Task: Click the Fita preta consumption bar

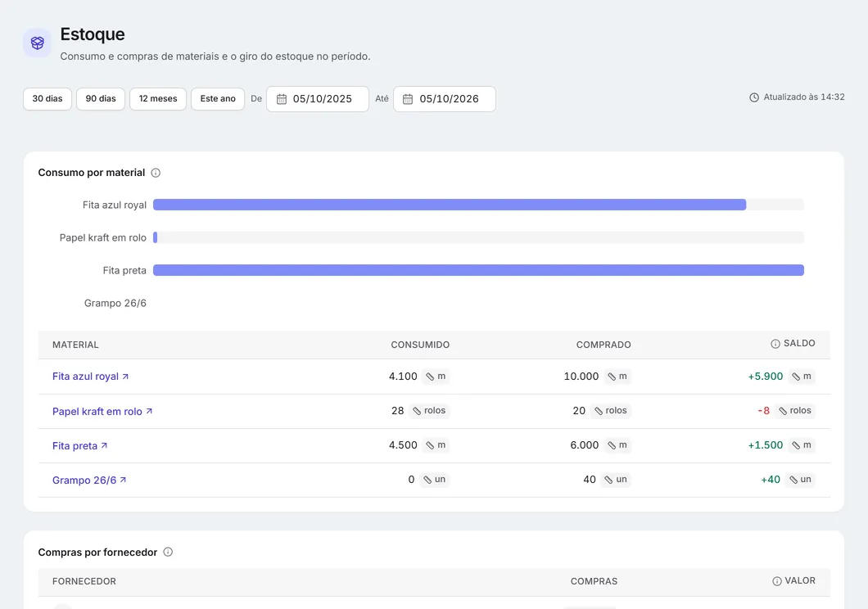Action: [x=478, y=270]
